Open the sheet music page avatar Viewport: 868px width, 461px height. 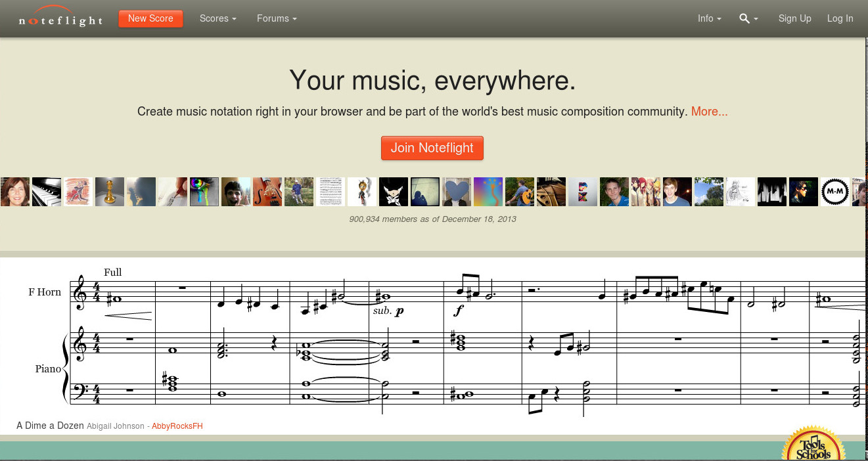[x=331, y=192]
